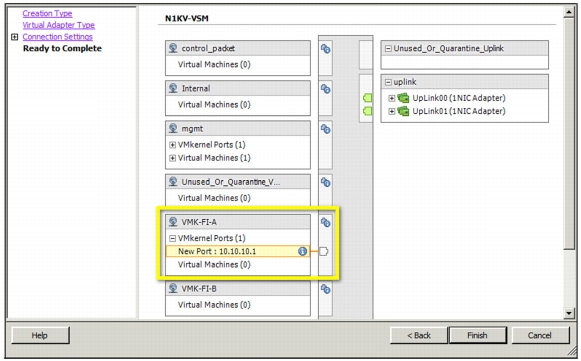Image resolution: width=581 pixels, height=361 pixels.
Task: Click the Internal port group icon
Action: pyautogui.click(x=173, y=88)
